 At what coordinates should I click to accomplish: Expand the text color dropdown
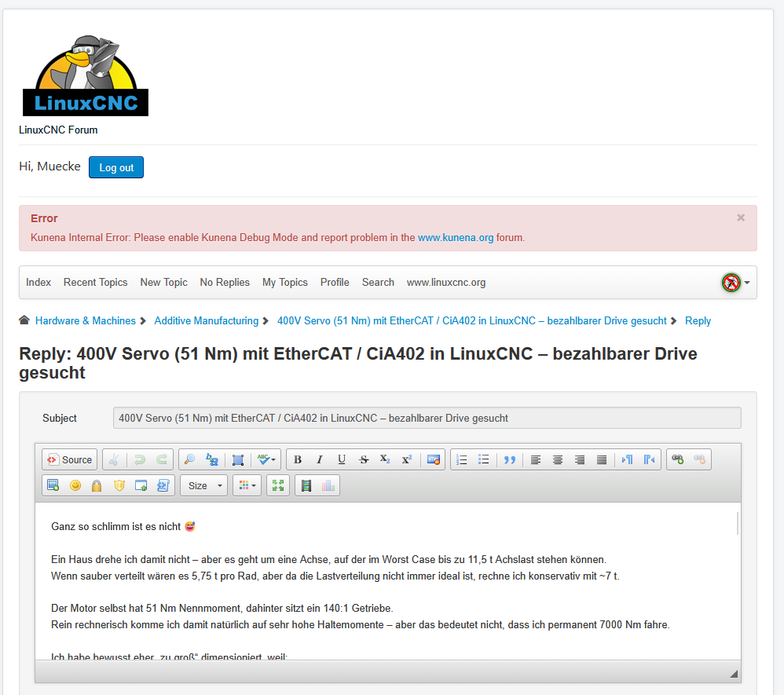247,486
